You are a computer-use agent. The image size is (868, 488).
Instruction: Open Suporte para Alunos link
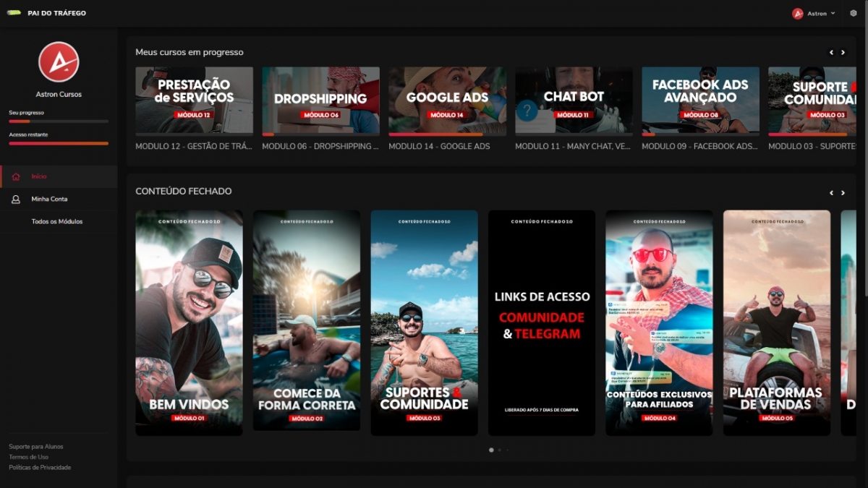(35, 446)
